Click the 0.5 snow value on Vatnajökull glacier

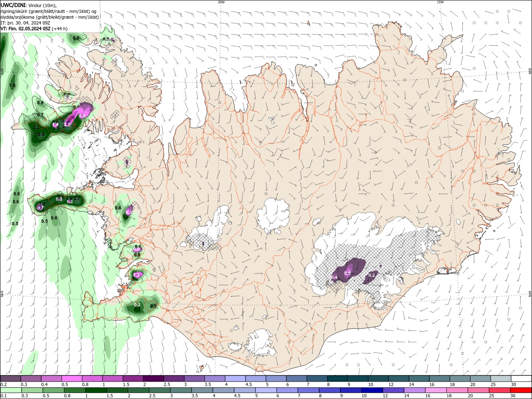(348, 273)
